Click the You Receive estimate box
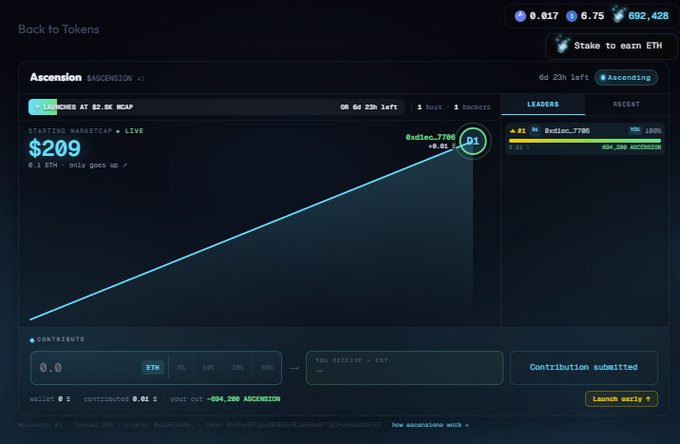Image resolution: width=680 pixels, height=444 pixels. coord(404,368)
